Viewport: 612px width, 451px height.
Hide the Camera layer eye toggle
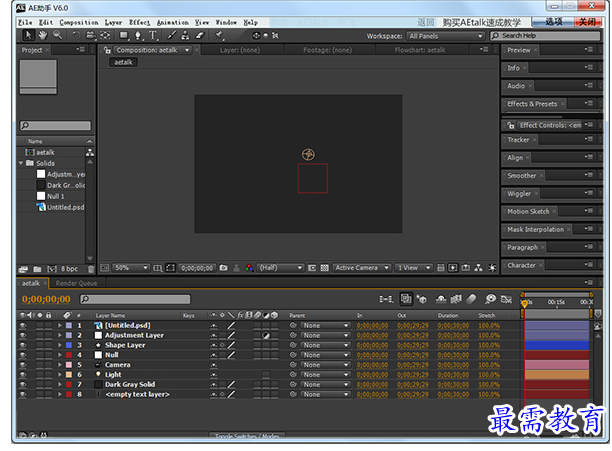pos(23,365)
